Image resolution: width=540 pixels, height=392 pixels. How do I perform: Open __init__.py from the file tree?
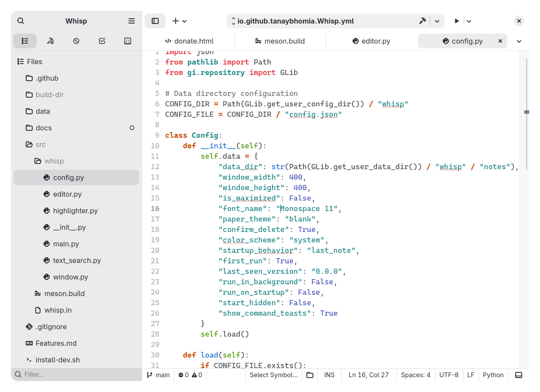(x=76, y=227)
